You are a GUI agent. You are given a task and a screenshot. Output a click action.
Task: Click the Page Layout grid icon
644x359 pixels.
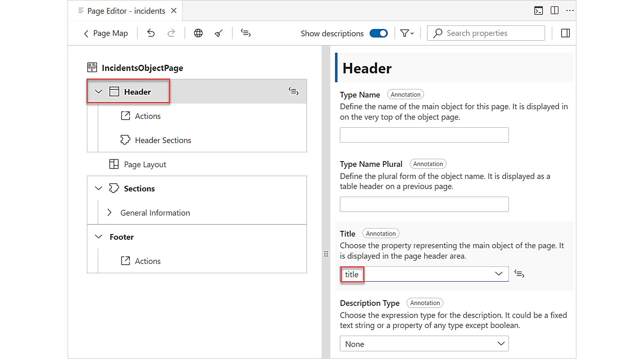point(114,164)
